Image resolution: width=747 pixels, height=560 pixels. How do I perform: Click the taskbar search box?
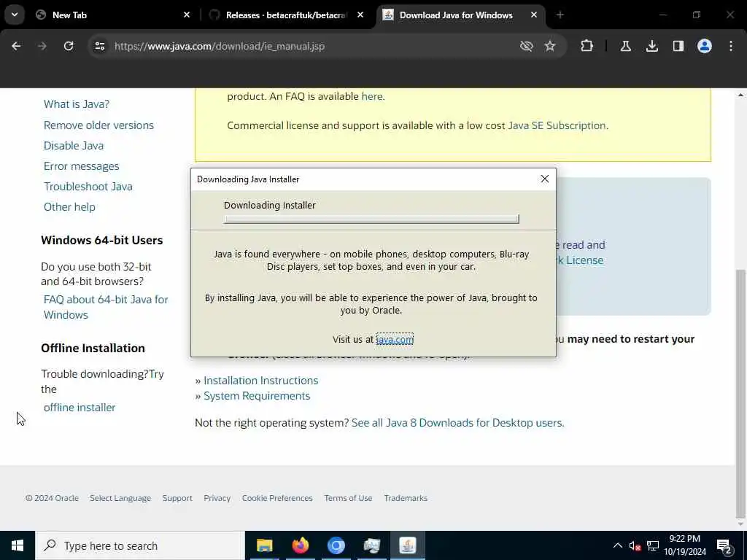(140, 545)
